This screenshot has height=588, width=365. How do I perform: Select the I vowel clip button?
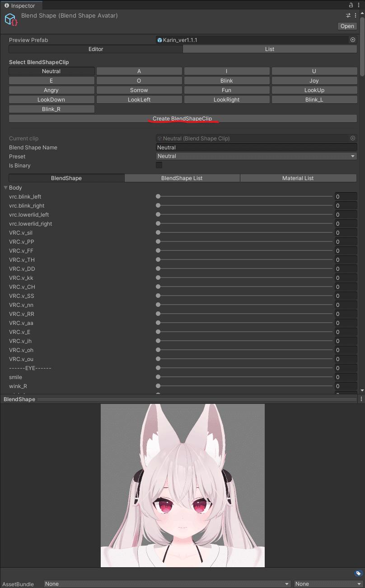click(x=227, y=71)
